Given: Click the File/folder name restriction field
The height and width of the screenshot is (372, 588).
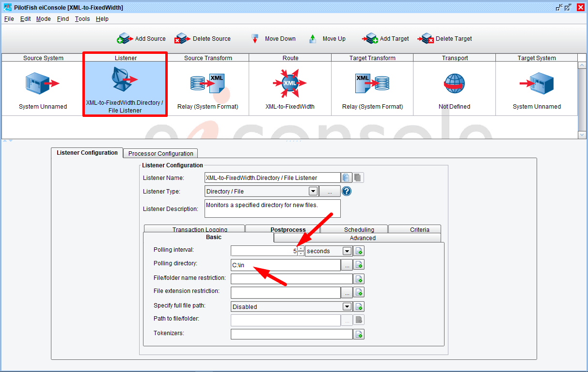Looking at the screenshot, I should tap(292, 279).
